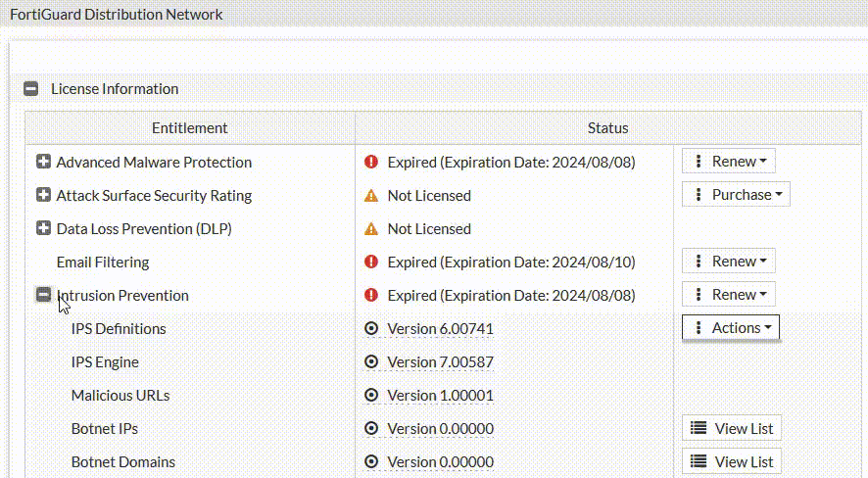
Task: Click View List button for Botnet IPs
Action: coord(732,428)
